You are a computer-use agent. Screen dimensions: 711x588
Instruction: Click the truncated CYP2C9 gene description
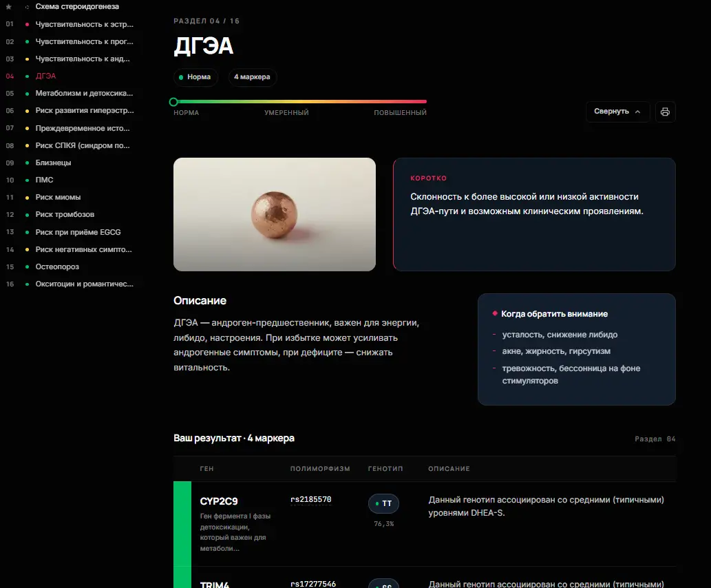pyautogui.click(x=235, y=532)
